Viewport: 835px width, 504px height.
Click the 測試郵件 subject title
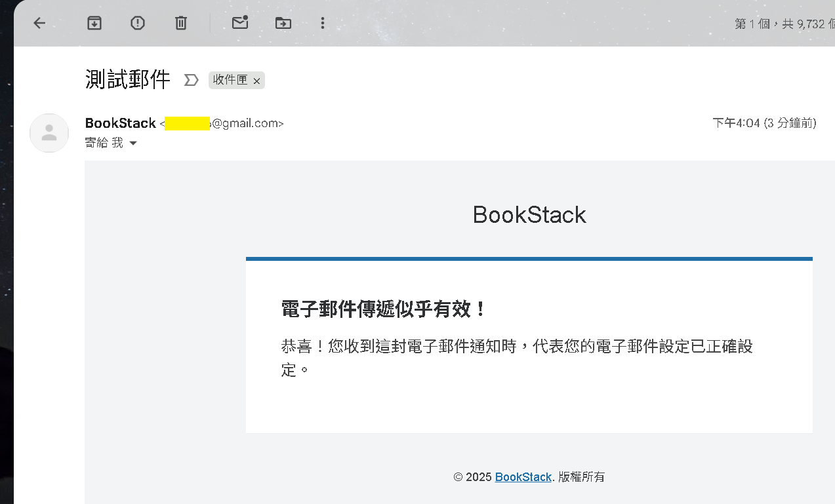(x=128, y=80)
